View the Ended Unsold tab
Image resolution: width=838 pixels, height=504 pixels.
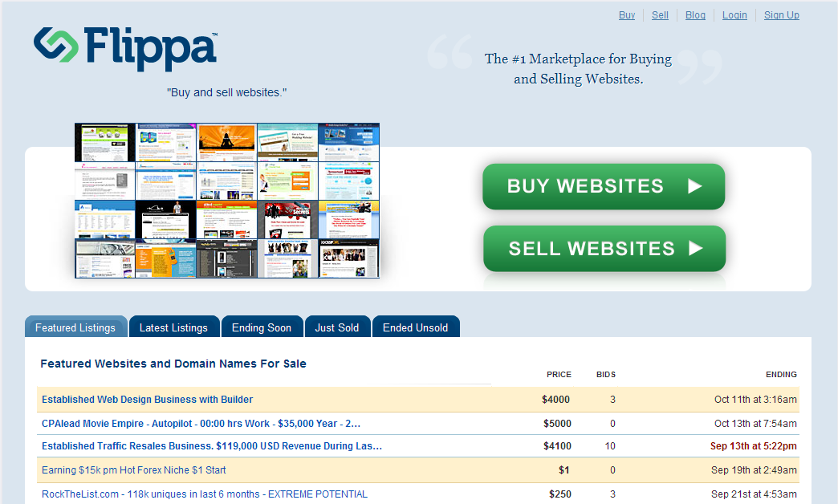click(416, 327)
